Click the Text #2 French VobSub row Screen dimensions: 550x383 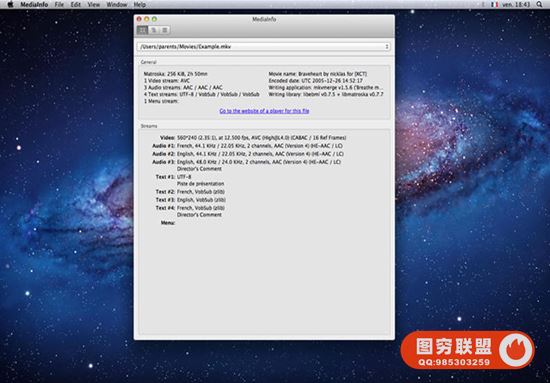pos(190,192)
